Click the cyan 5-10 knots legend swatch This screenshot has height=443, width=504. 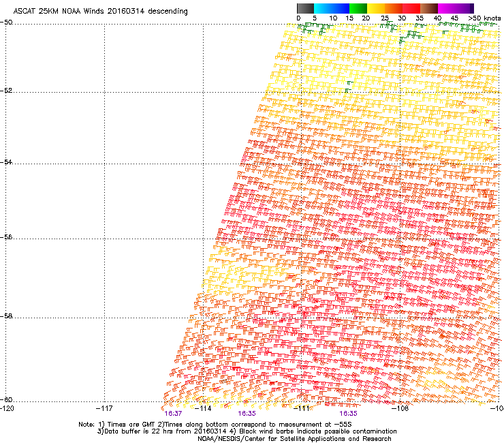tap(323, 8)
